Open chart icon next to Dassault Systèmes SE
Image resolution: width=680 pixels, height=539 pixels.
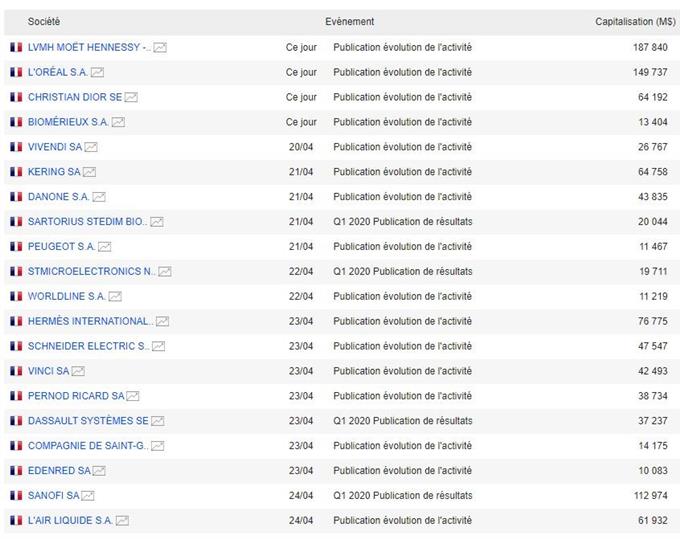[x=158, y=421]
